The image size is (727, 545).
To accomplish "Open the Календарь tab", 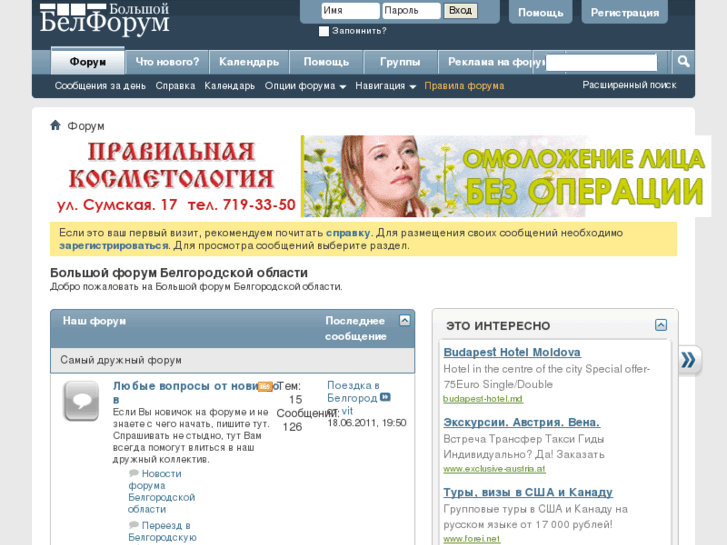I will [249, 62].
